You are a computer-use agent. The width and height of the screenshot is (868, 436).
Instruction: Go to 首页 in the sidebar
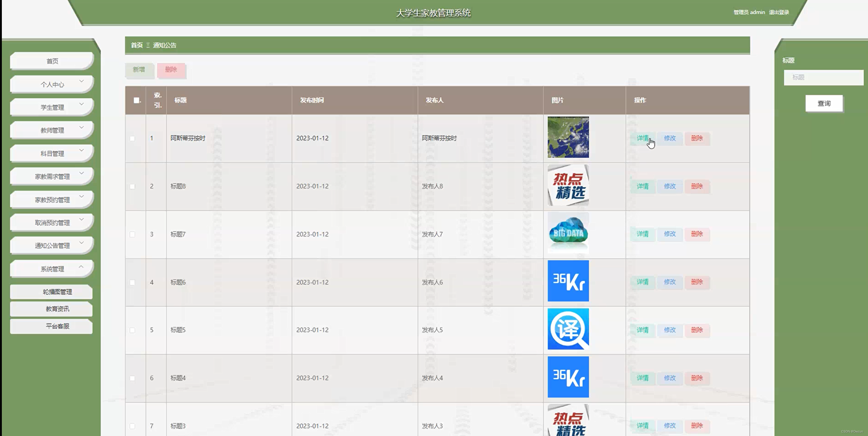pos(52,61)
